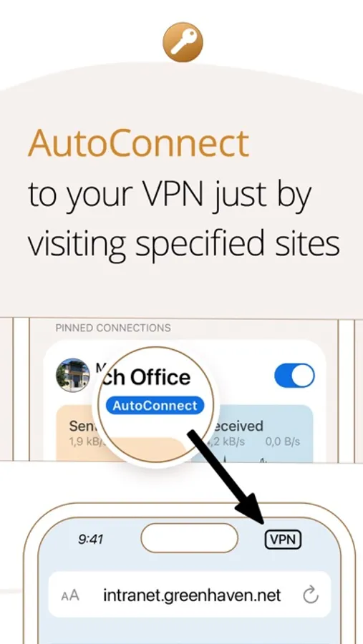Click the golden key app icon
The image size is (363, 644).
[x=183, y=42]
